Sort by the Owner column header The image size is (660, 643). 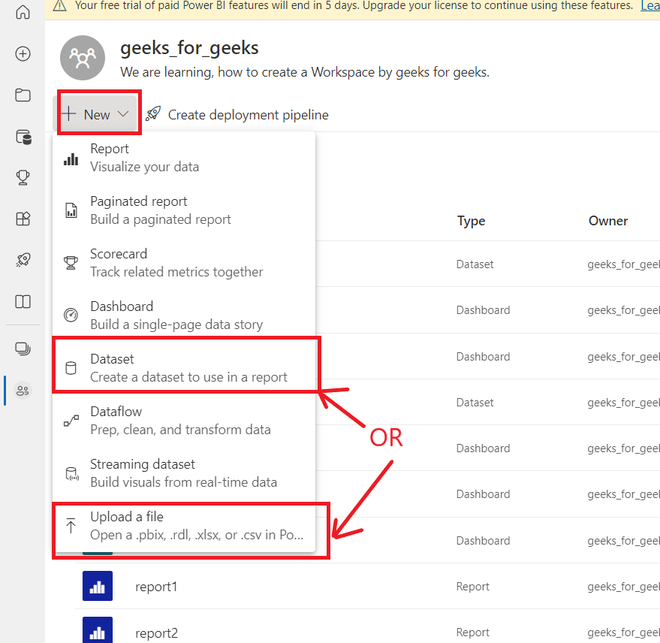point(608,221)
